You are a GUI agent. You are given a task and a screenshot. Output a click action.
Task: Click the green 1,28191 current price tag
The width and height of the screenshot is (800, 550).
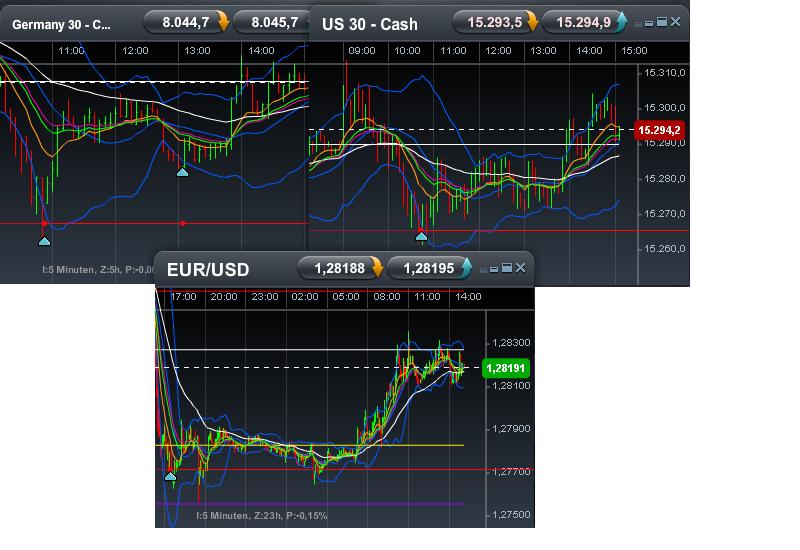click(x=506, y=368)
